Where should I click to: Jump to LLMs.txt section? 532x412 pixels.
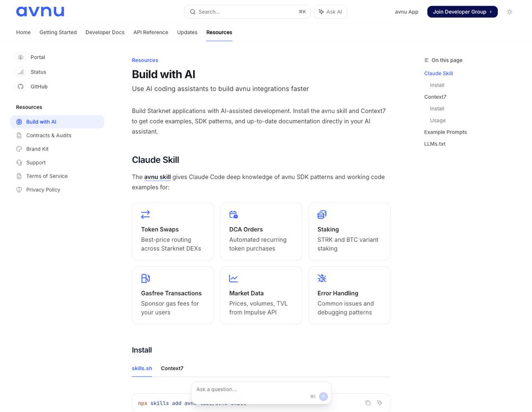pos(435,144)
